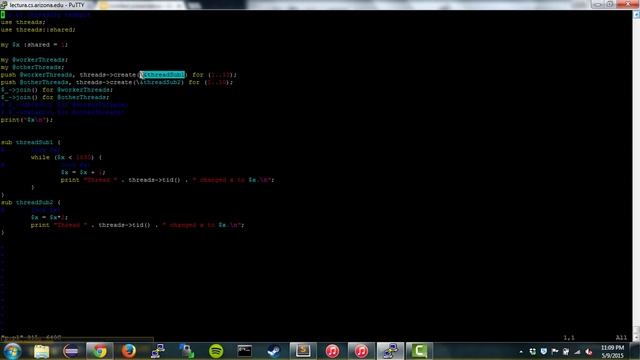Open the Command Prompt taskbar icon
Viewport: 640px width, 360px height.
point(244,351)
